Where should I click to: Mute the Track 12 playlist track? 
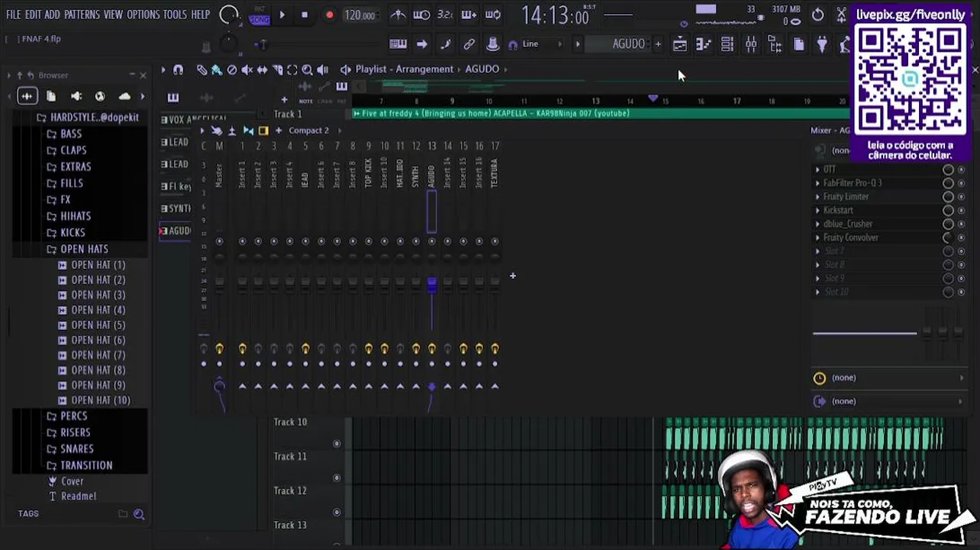coord(337,513)
